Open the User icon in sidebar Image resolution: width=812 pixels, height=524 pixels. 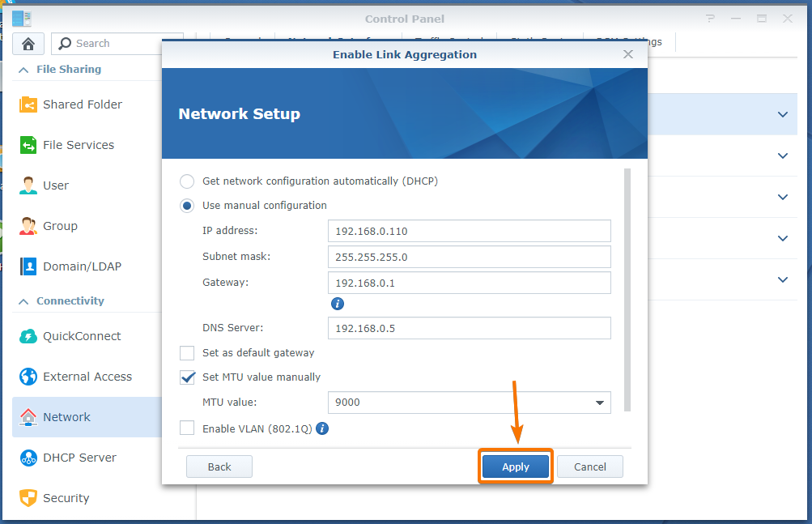pos(28,185)
